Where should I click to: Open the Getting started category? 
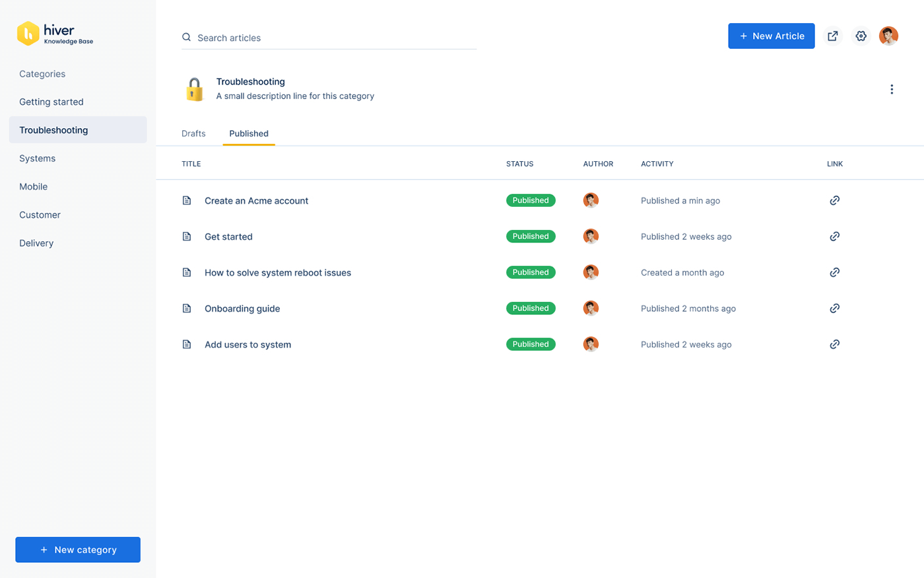pyautogui.click(x=51, y=102)
